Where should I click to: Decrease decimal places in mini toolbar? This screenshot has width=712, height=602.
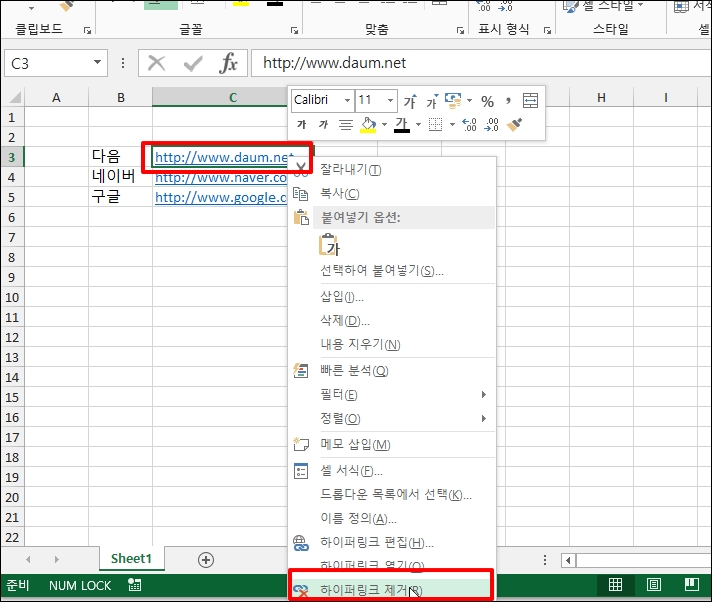point(491,124)
